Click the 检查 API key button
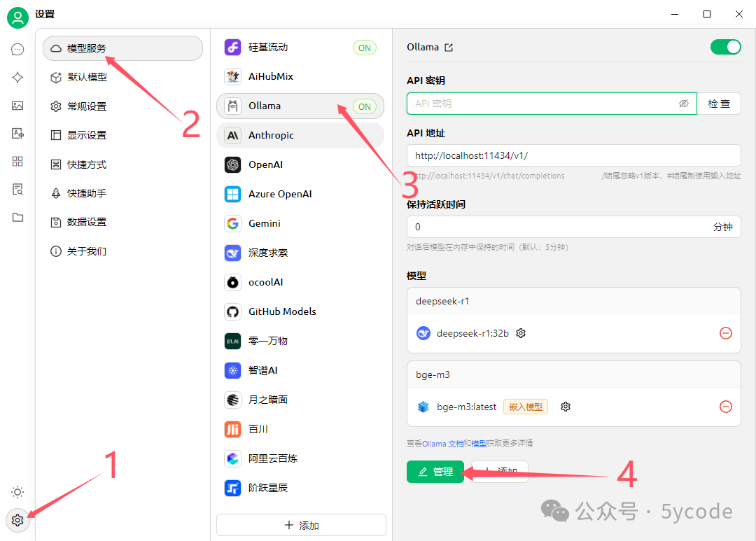This screenshot has width=756, height=541. coord(719,104)
